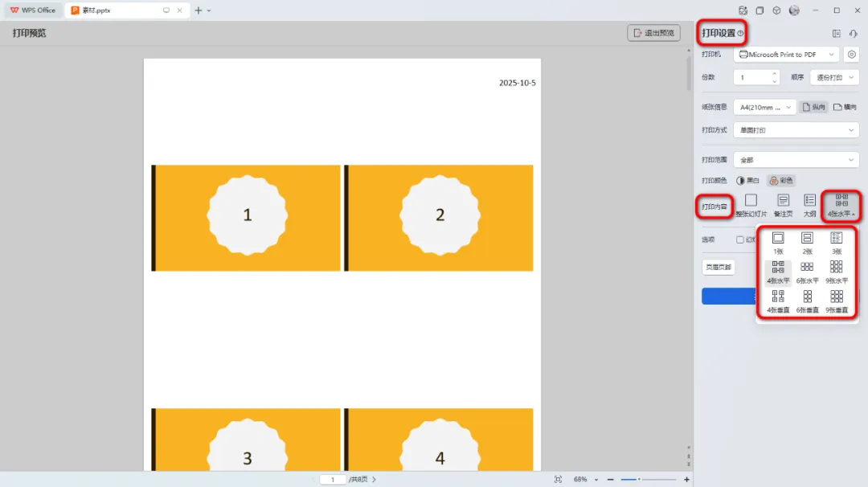Click slide thumbnail number 4
Viewport: 868px width, 487px height.
tap(439, 440)
